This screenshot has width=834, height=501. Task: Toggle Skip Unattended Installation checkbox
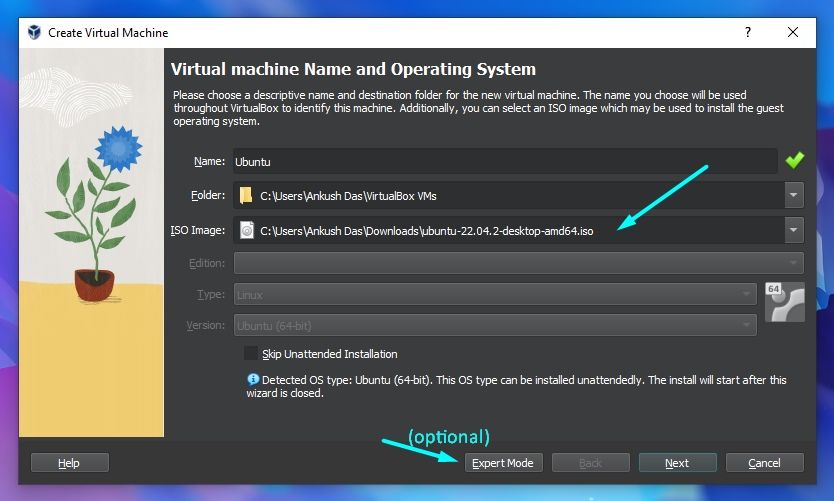[x=251, y=354]
